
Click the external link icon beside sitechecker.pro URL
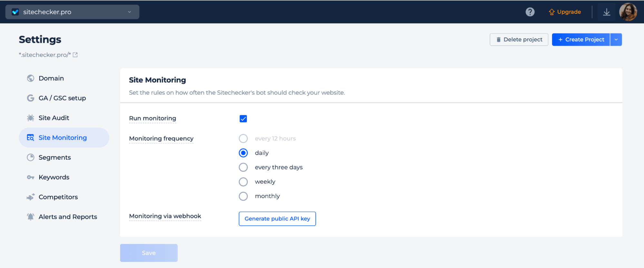tap(75, 55)
